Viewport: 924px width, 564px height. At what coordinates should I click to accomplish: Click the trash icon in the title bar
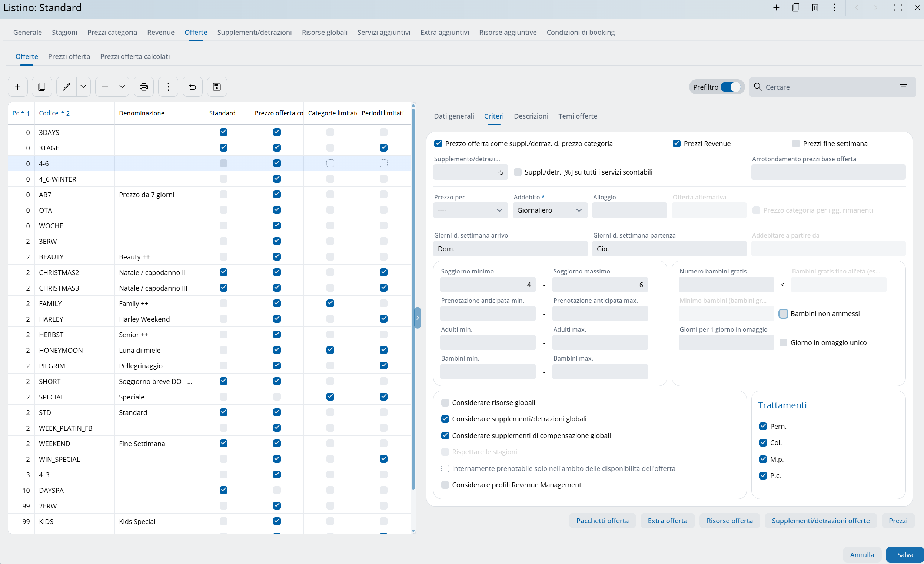pyautogui.click(x=815, y=7)
